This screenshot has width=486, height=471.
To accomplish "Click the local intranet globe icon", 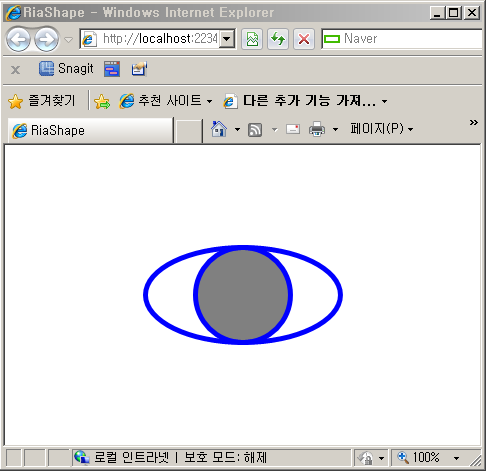I will coord(82,457).
